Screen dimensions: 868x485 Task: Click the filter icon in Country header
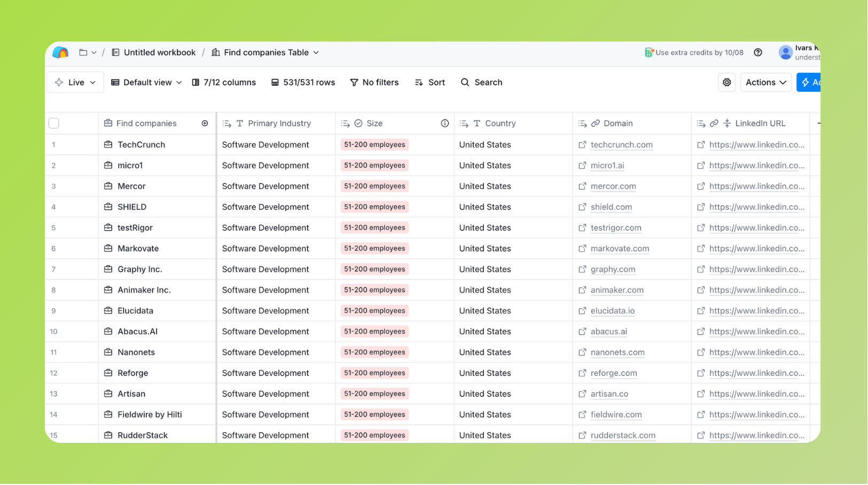point(464,123)
